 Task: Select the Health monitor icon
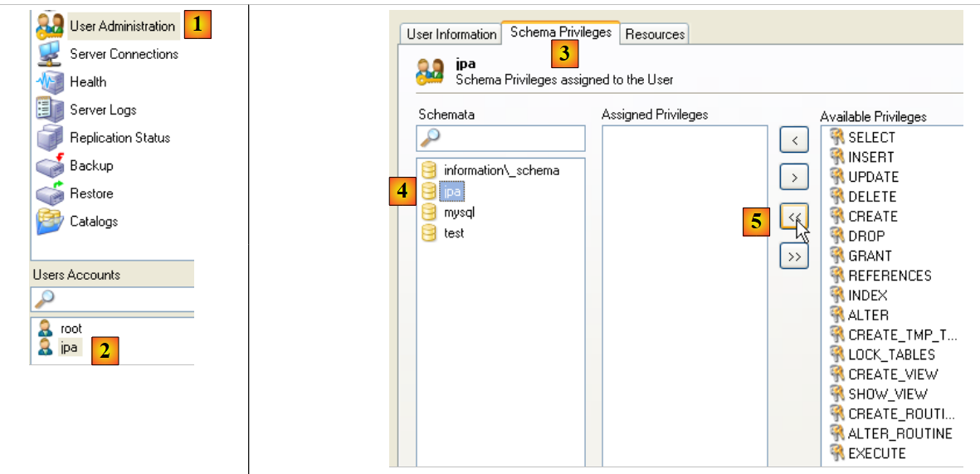(x=50, y=82)
